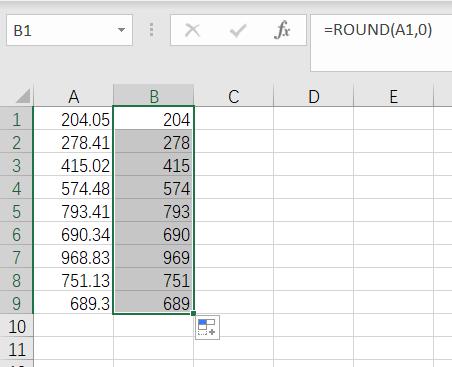The height and width of the screenshot is (367, 452).
Task: Click the Enter checkmark formula button
Action: click(238, 31)
